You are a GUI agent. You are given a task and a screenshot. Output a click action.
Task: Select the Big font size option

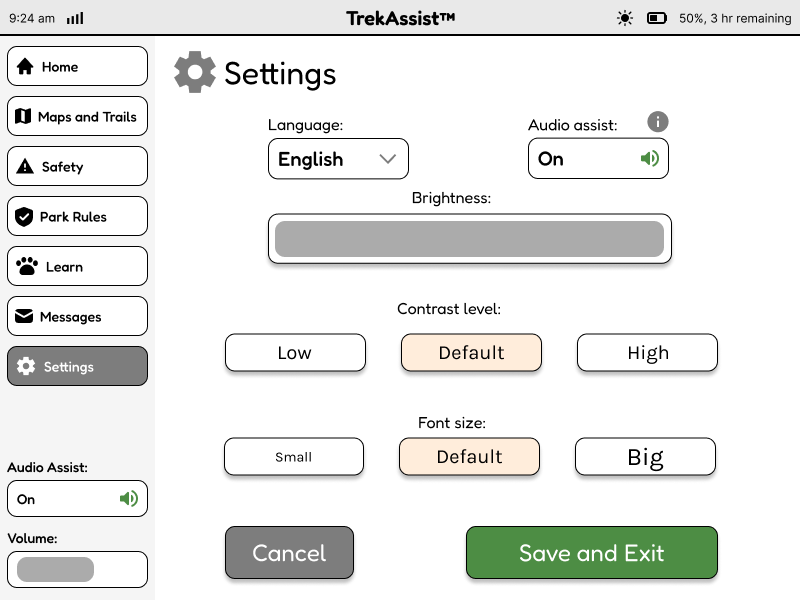(x=645, y=456)
